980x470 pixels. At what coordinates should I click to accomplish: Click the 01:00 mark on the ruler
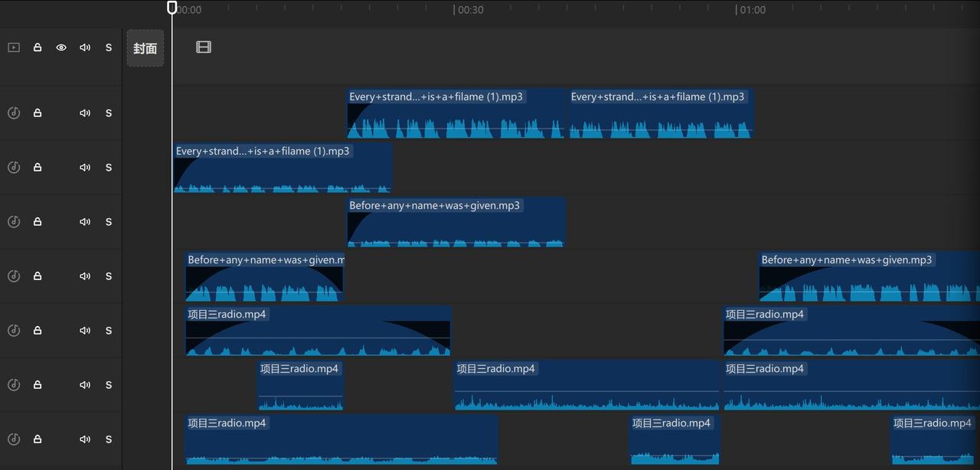click(x=753, y=10)
